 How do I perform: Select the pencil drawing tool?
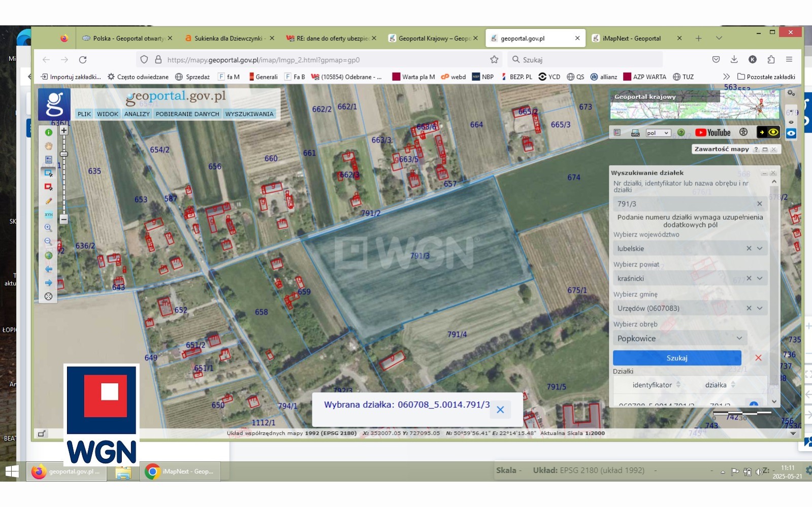[x=49, y=201]
